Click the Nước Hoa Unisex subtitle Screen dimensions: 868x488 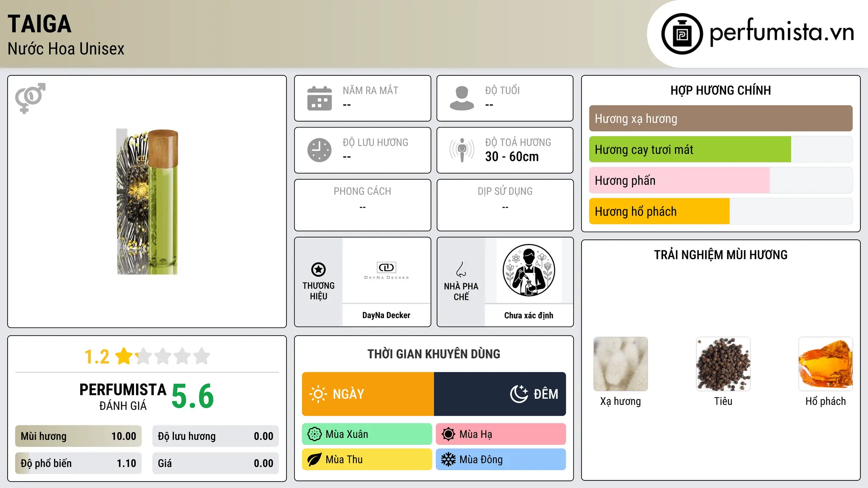point(66,49)
